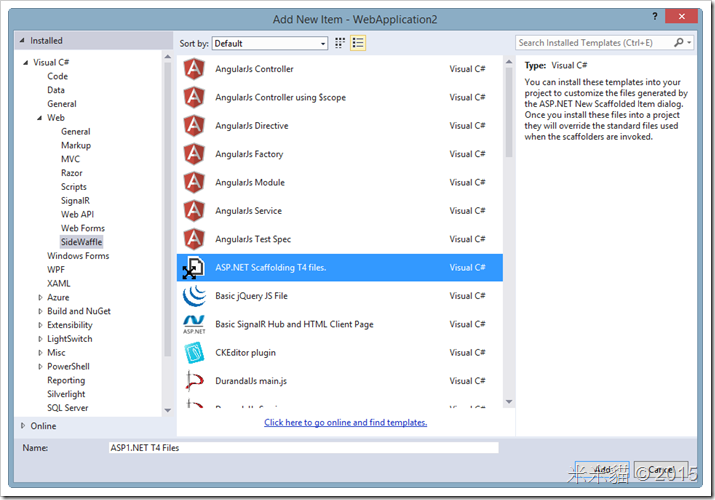This screenshot has height=500, width=715.
Task: Select the Windows Forms category
Action: tap(78, 256)
